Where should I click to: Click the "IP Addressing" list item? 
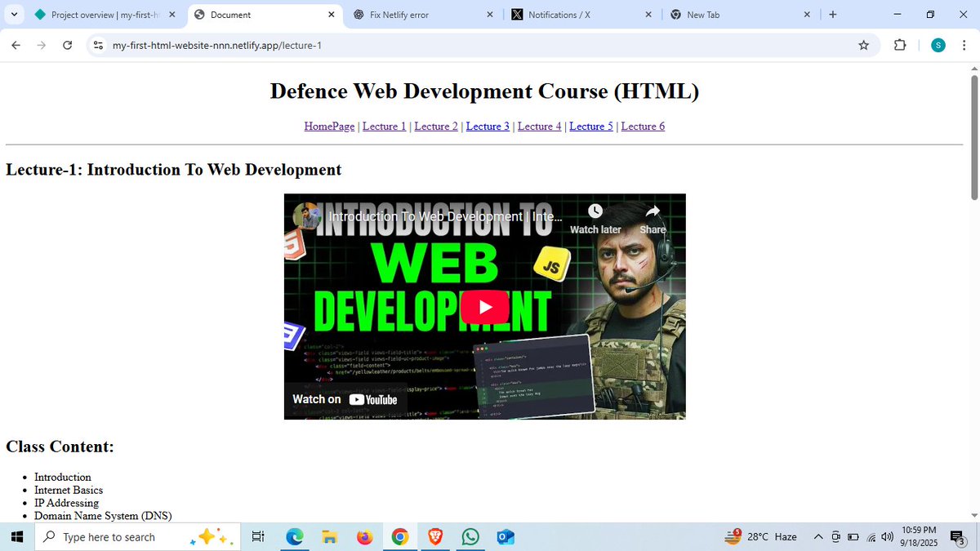point(66,503)
